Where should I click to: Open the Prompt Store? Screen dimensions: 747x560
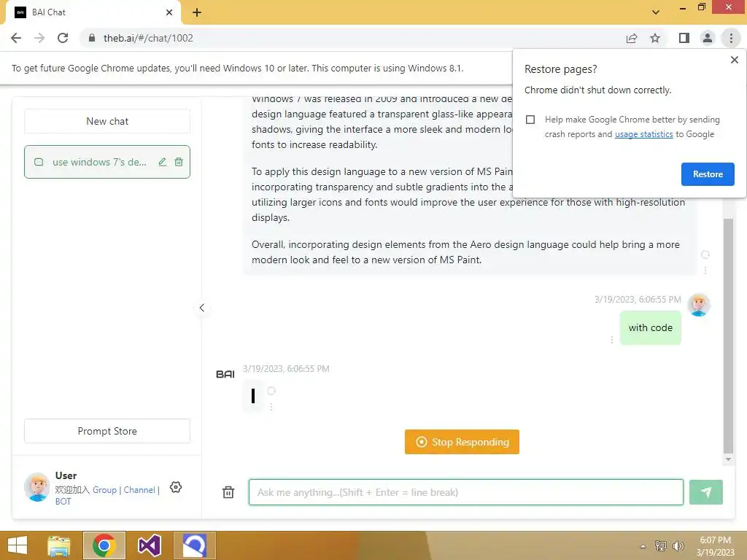pyautogui.click(x=107, y=431)
